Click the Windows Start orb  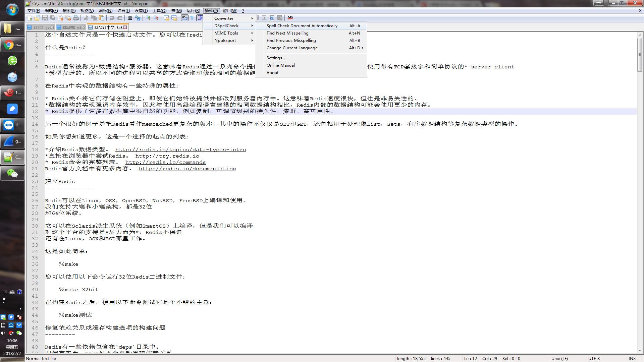12,10
